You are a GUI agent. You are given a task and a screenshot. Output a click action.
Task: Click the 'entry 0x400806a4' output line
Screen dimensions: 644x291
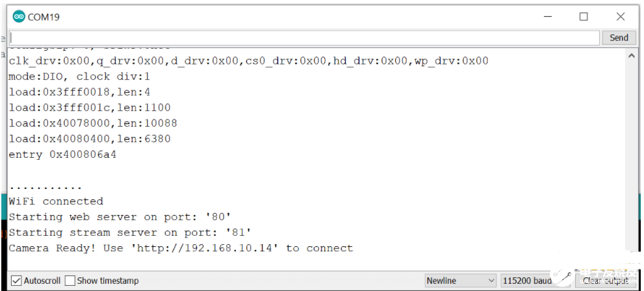tap(62, 155)
